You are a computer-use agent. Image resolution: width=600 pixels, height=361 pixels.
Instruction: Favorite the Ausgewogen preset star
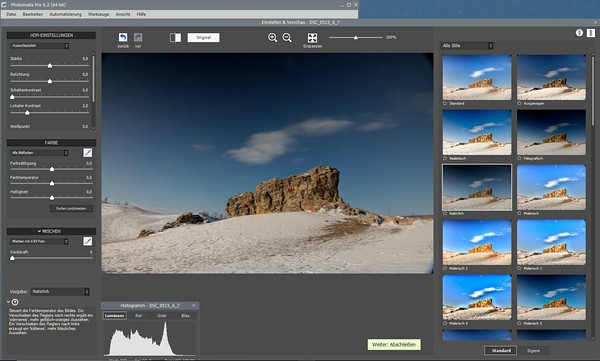point(519,103)
